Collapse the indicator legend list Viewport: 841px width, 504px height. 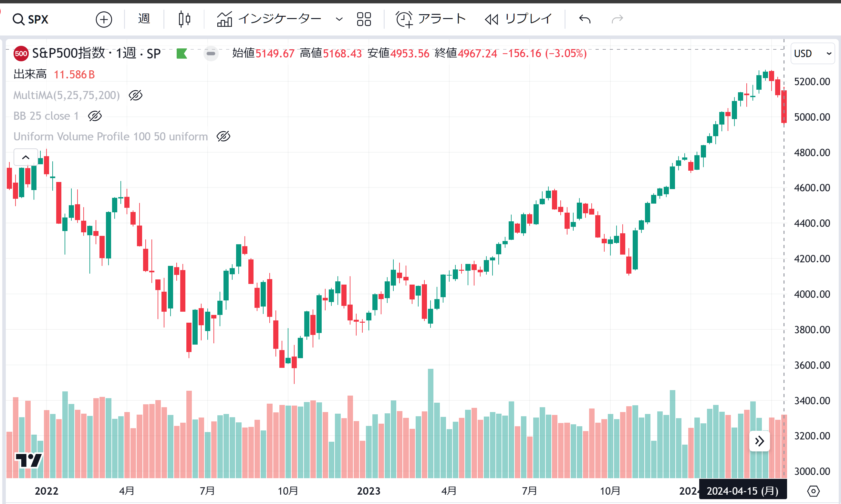coord(26,157)
